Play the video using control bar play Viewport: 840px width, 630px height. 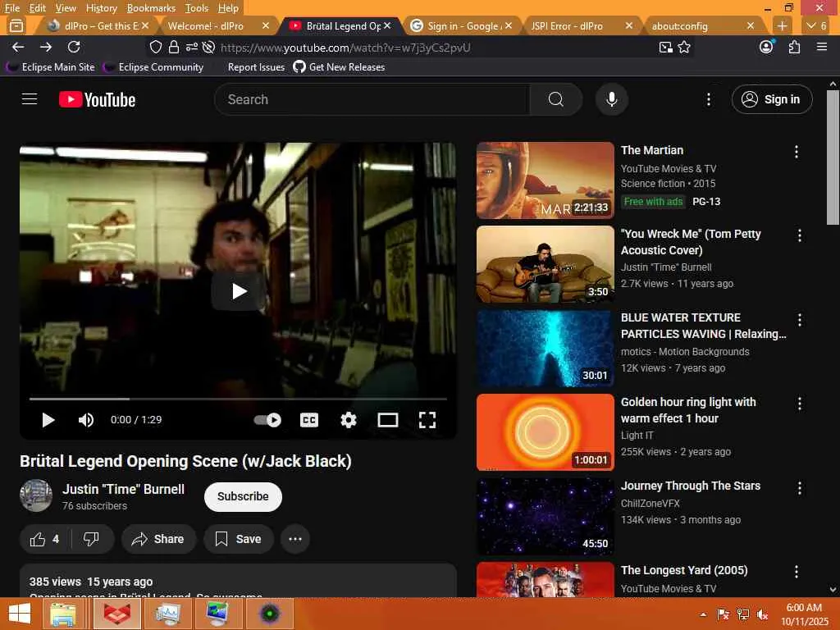coord(48,420)
